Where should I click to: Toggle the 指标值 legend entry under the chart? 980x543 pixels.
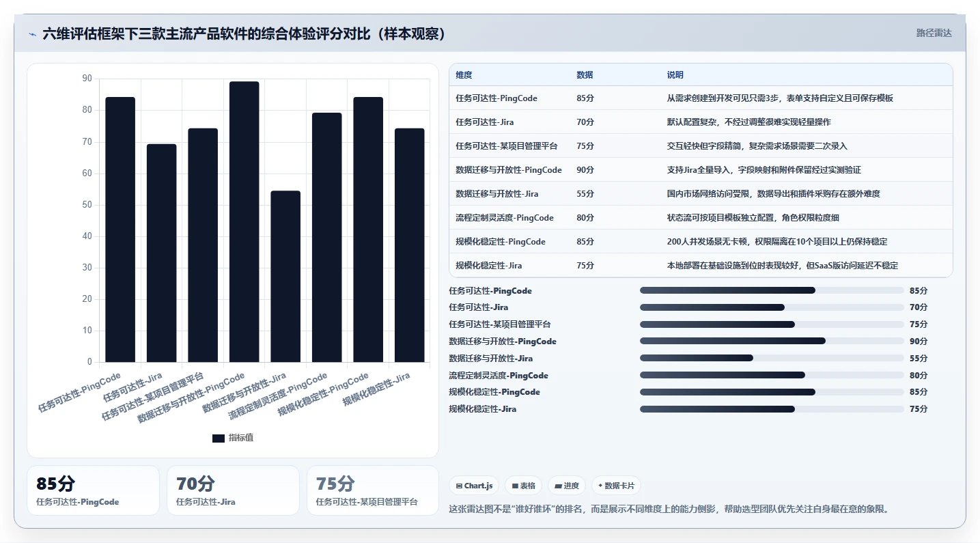[x=233, y=438]
